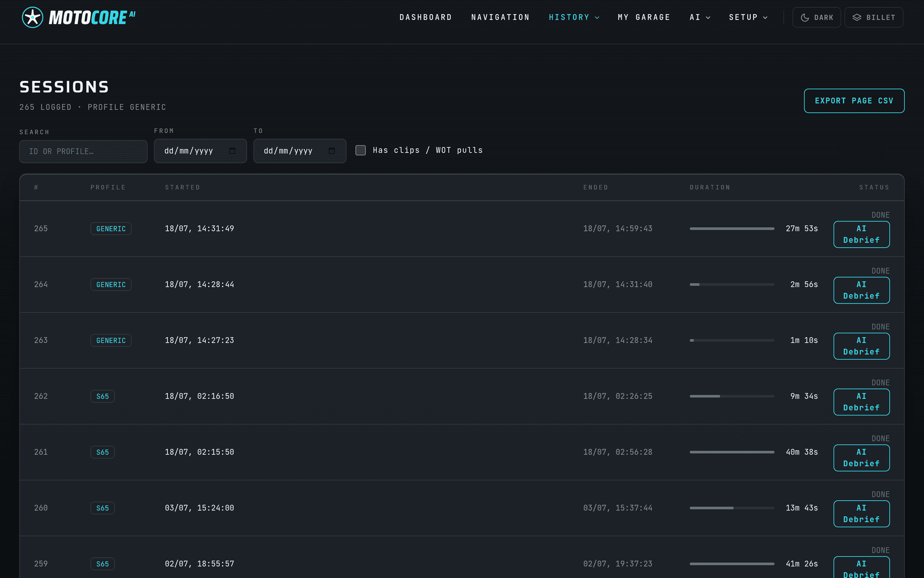The width and height of the screenshot is (924, 578).
Task: Click the 265 LOGGED · PROFILE GENERIC subtitle
Action: click(x=93, y=107)
